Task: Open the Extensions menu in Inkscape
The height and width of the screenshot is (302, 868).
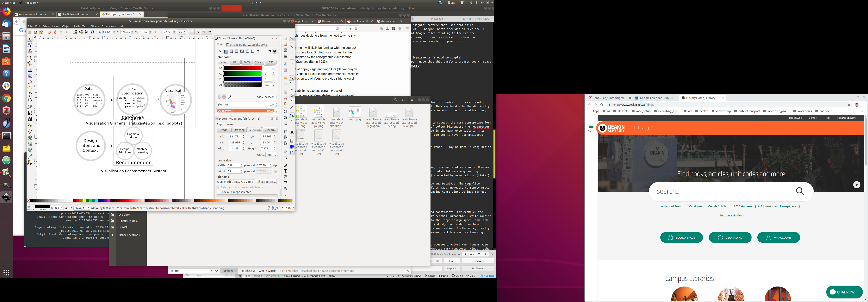Action: 108,26
